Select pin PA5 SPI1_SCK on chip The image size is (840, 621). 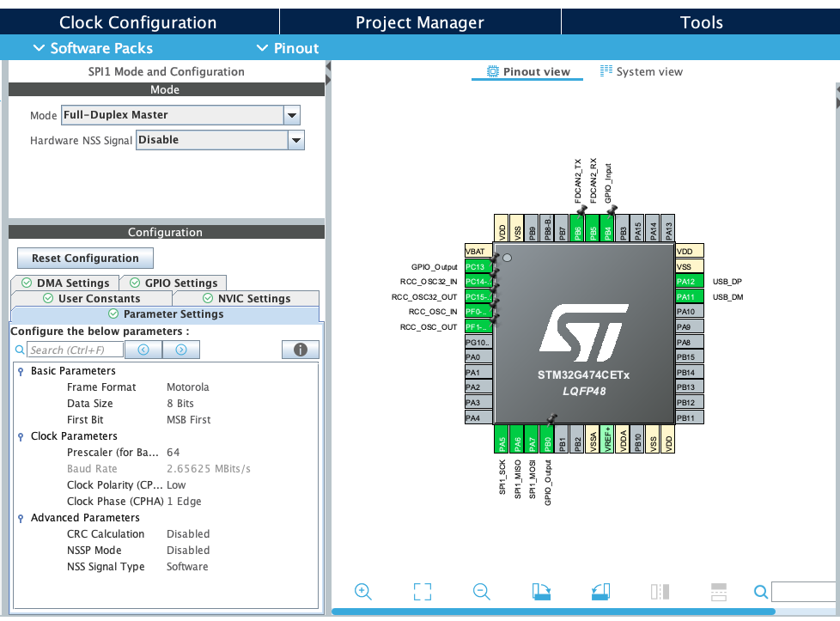coord(502,439)
